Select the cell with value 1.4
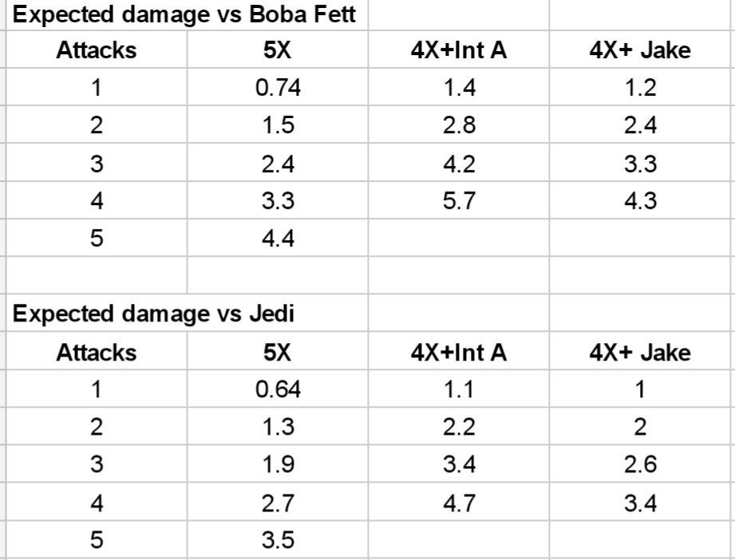 point(459,88)
